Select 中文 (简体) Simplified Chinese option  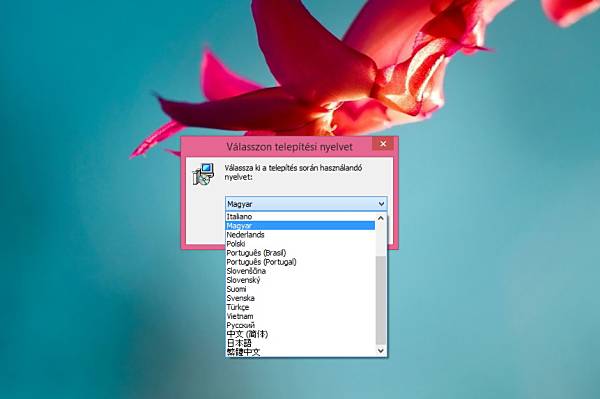(300, 334)
